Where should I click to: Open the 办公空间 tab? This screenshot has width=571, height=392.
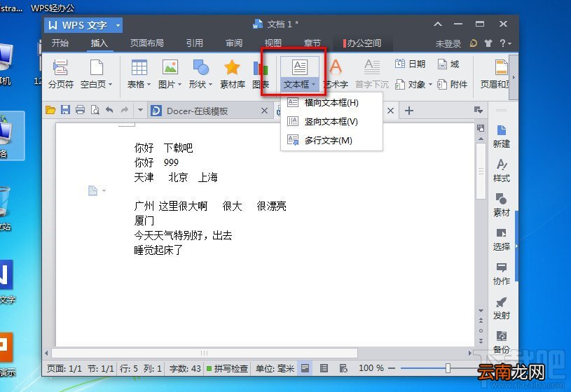pyautogui.click(x=362, y=43)
